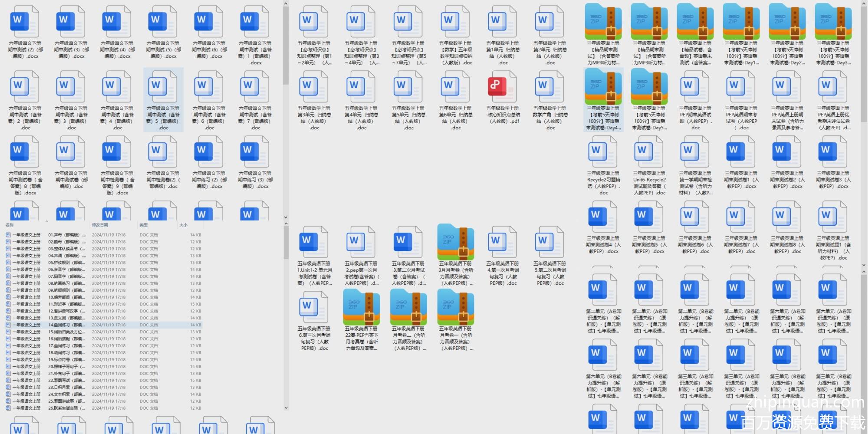Click the 大小 column header
Image resolution: width=868 pixels, height=434 pixels.
(x=183, y=225)
